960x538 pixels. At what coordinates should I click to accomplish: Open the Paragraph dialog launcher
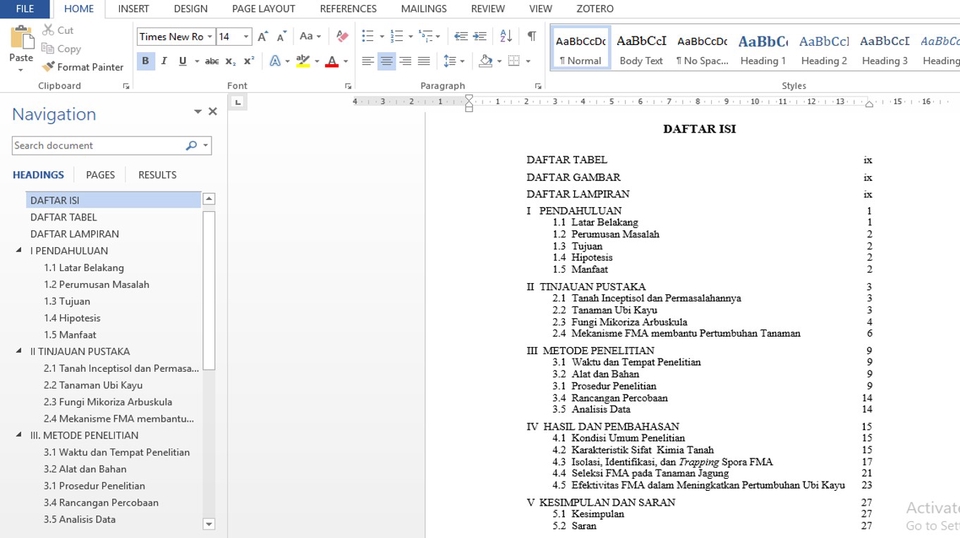click(538, 86)
